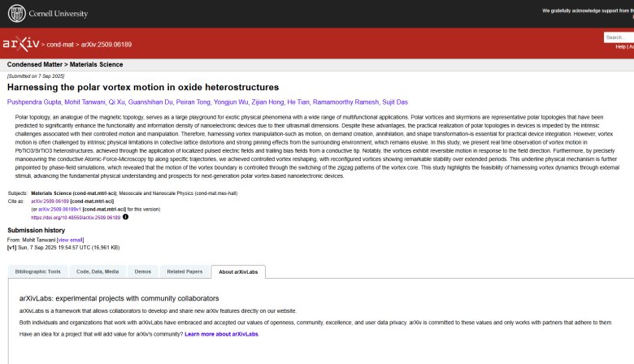Image resolution: width=634 pixels, height=364 pixels.
Task: Select the About arXivLabs tab
Action: point(240,271)
